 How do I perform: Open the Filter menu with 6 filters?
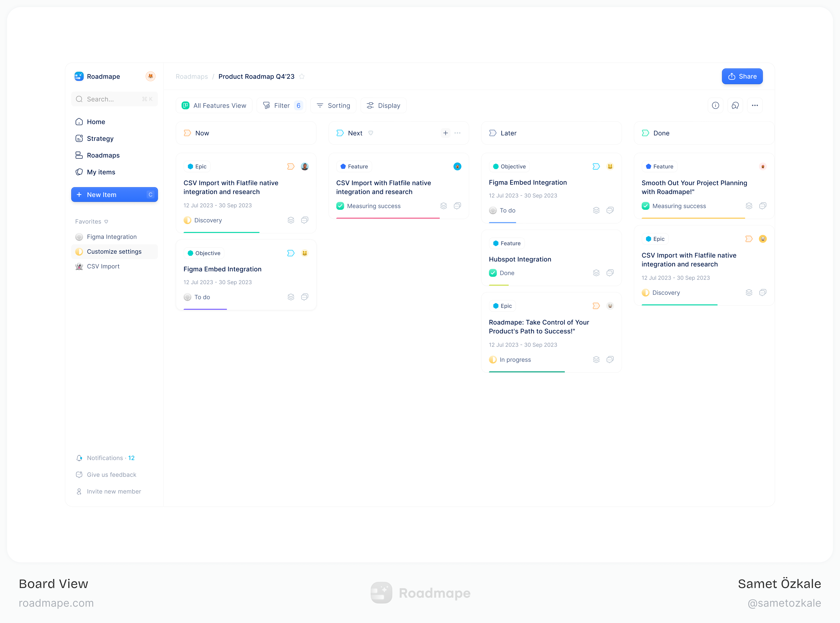pos(281,106)
